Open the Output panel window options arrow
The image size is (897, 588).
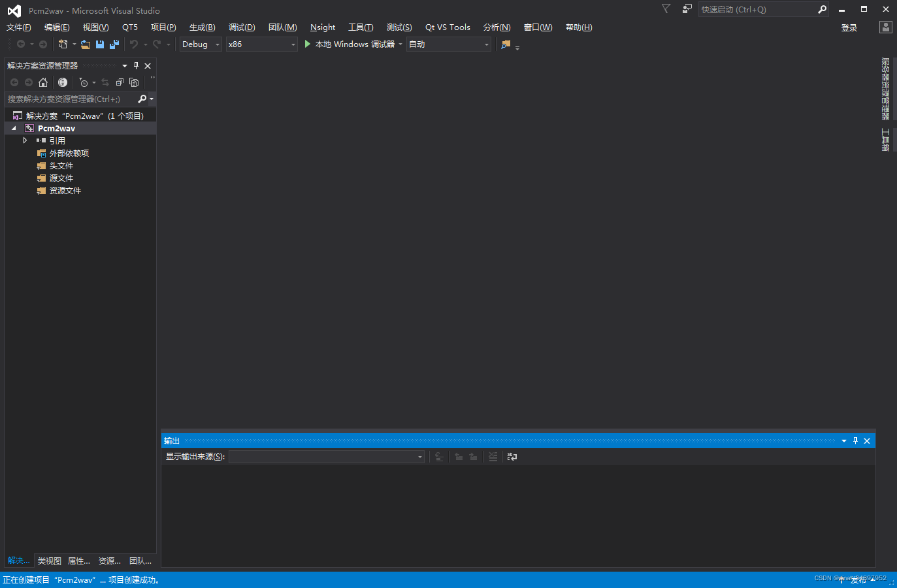tap(843, 441)
